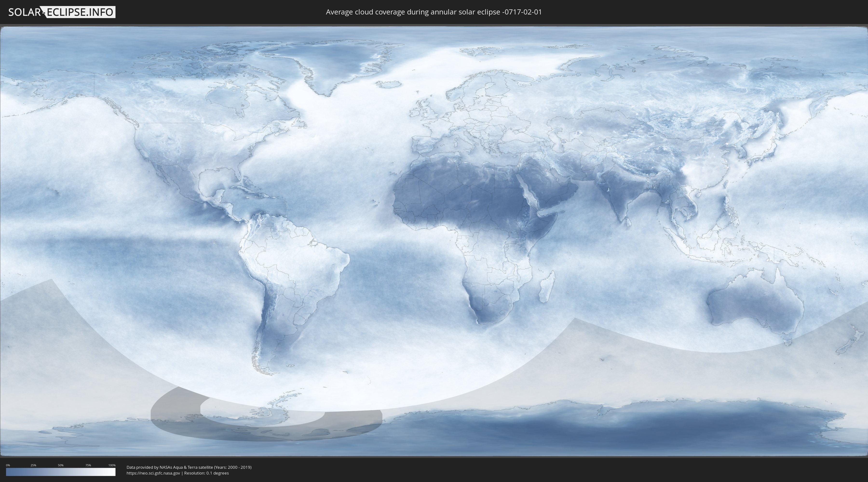Image resolution: width=868 pixels, height=482 pixels.
Task: Click the SOLAR-ECLIPSE.INFO logo
Action: click(x=62, y=12)
